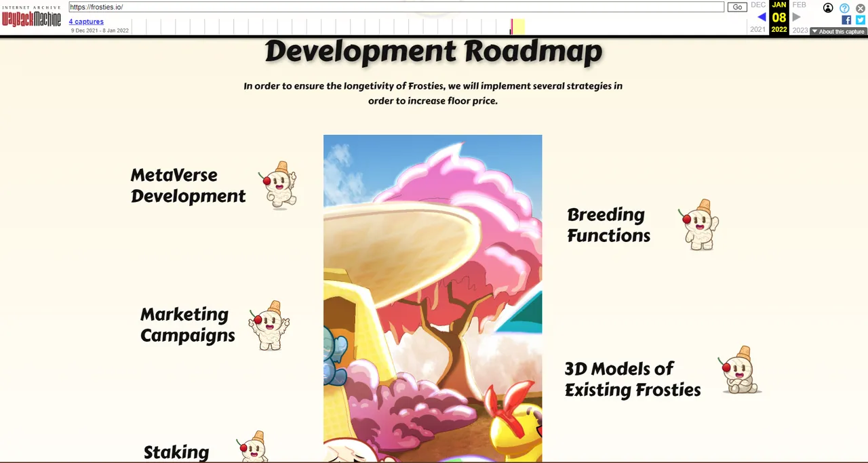Click the MetaVerse Development text
This screenshot has height=463, width=868.
point(188,186)
